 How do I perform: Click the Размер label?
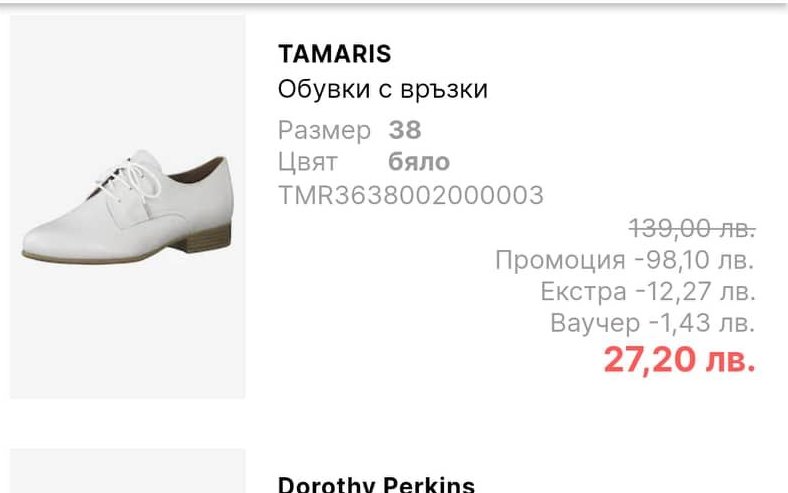(x=325, y=131)
